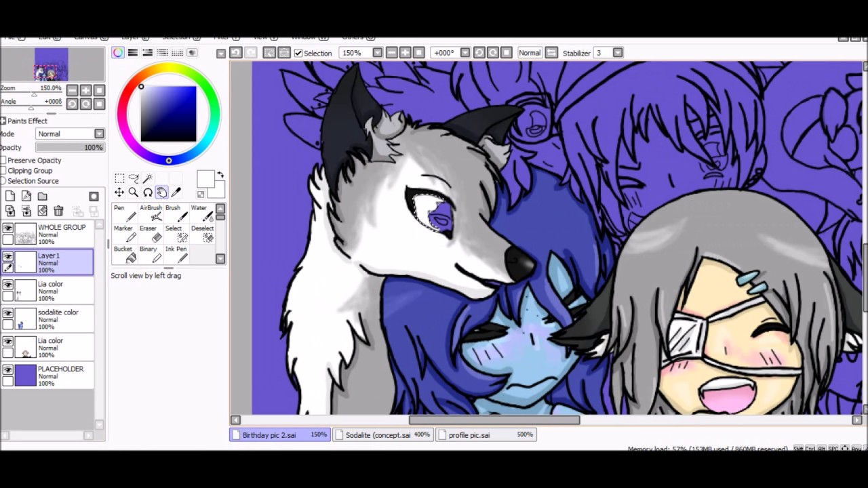Uncheck the Selection checkbox in toolbar

(298, 53)
